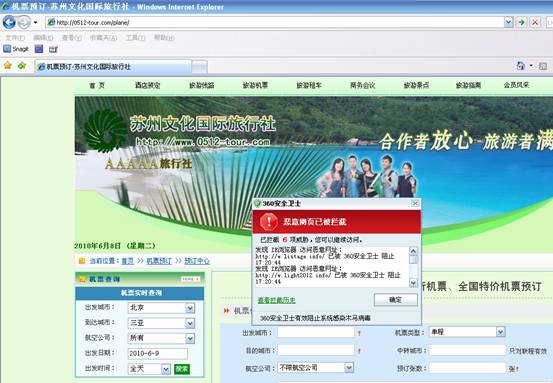This screenshot has height=383, width=553.
Task: Confirm the 360 alert with 确定
Action: click(x=396, y=300)
